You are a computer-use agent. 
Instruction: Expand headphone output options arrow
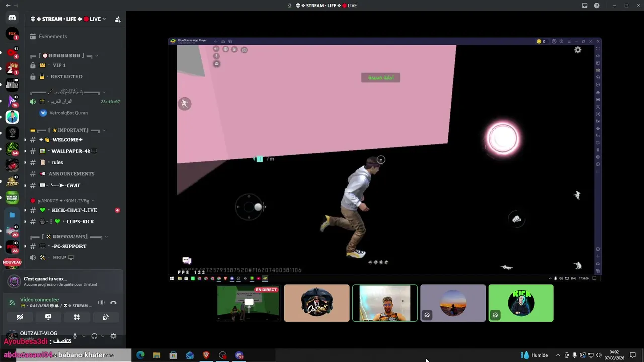[102, 336]
